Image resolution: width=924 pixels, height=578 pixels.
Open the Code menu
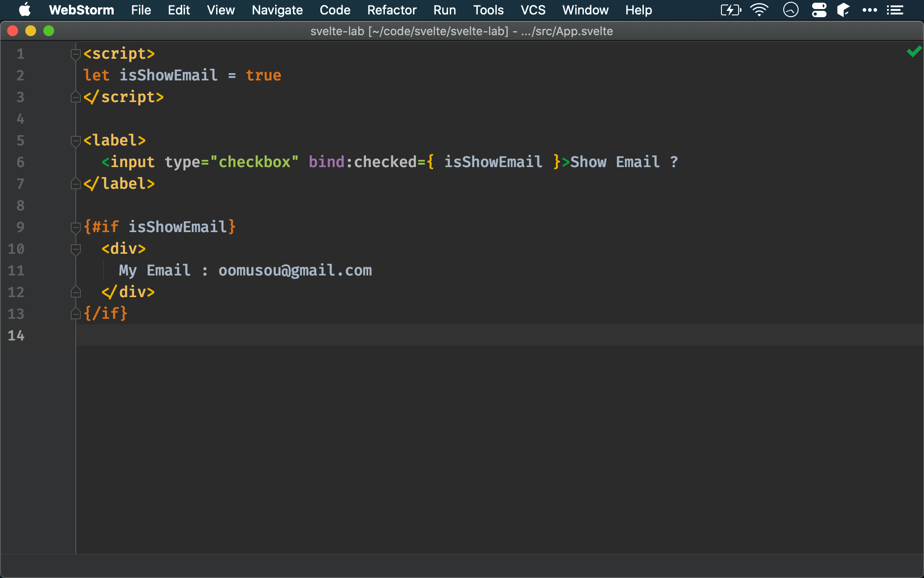tap(335, 9)
